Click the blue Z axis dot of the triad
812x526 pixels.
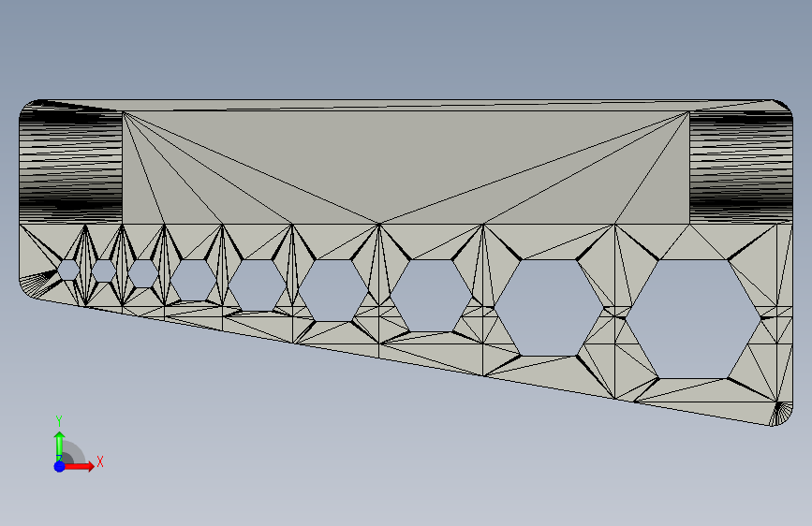[x=60, y=466]
